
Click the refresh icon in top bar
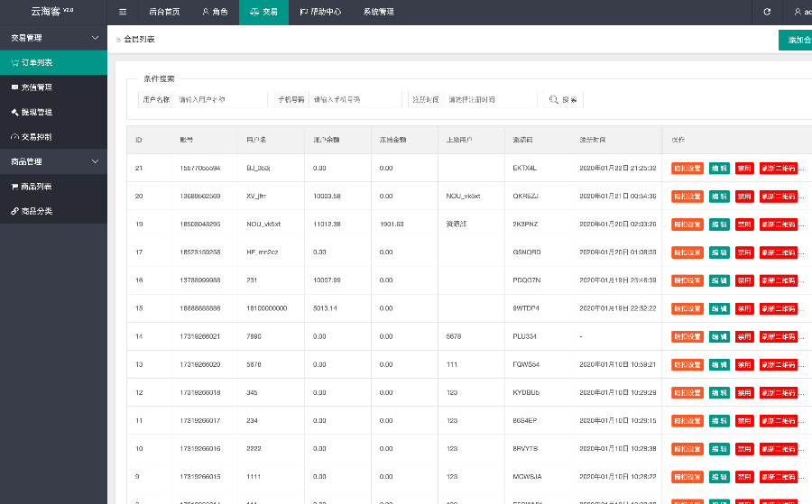point(767,12)
